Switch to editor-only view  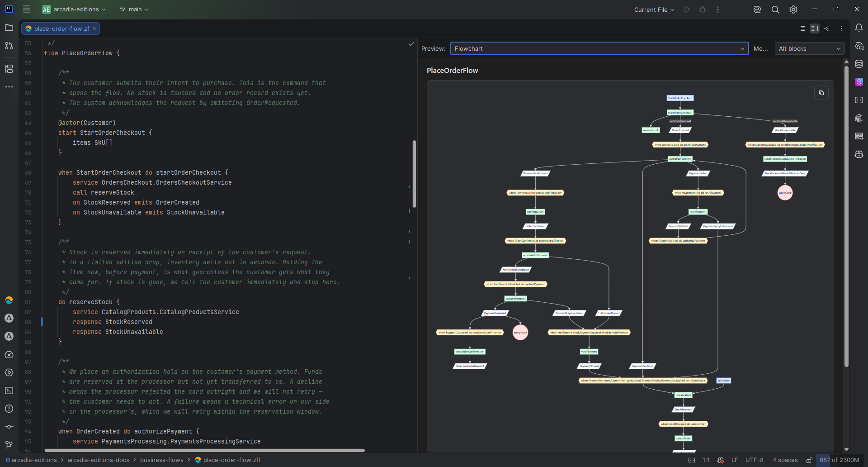click(803, 29)
